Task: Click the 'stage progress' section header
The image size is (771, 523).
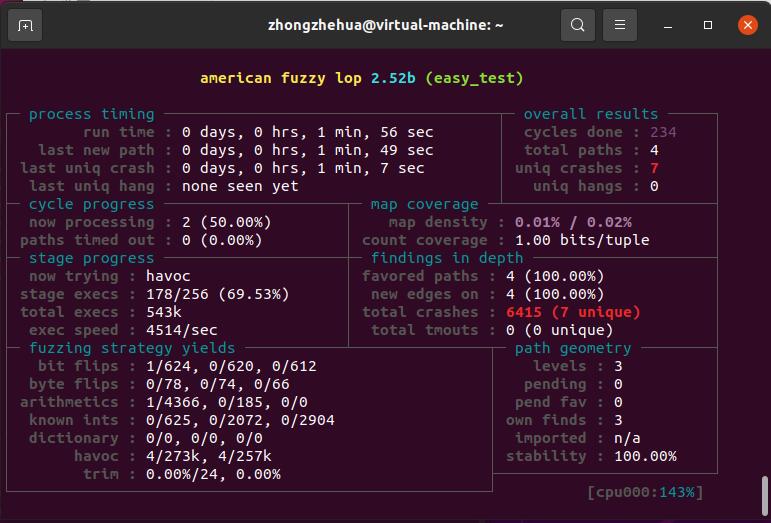Action: pyautogui.click(x=91, y=258)
